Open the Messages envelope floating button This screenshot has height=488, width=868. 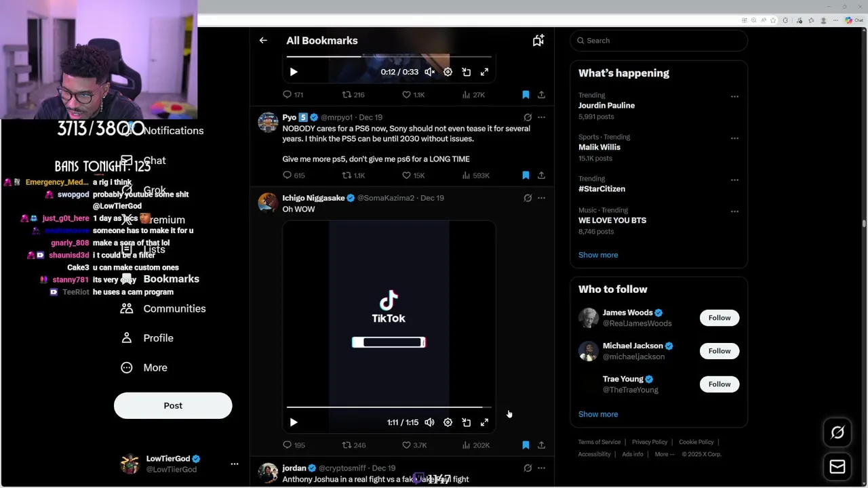pos(837,466)
